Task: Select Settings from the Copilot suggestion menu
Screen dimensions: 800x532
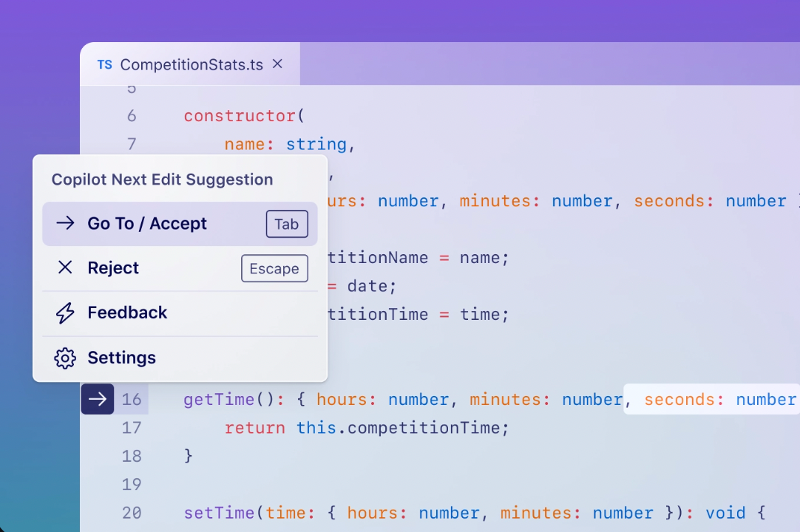Action: click(x=121, y=358)
